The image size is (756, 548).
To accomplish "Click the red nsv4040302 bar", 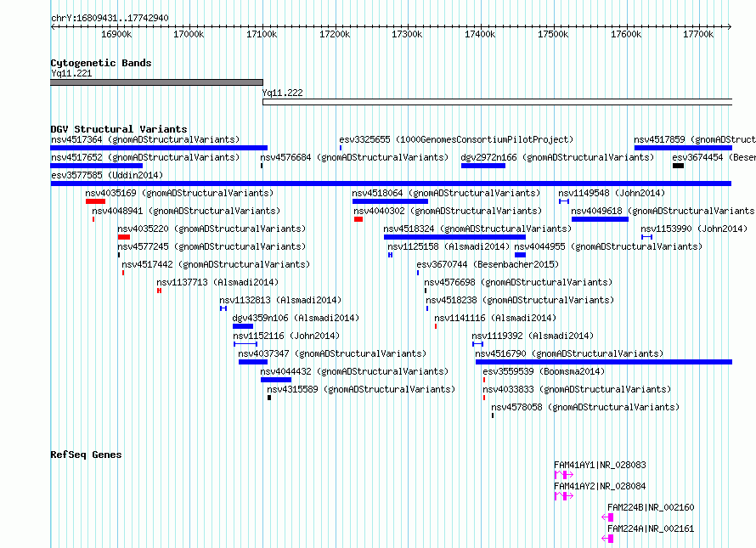I will coord(358,219).
